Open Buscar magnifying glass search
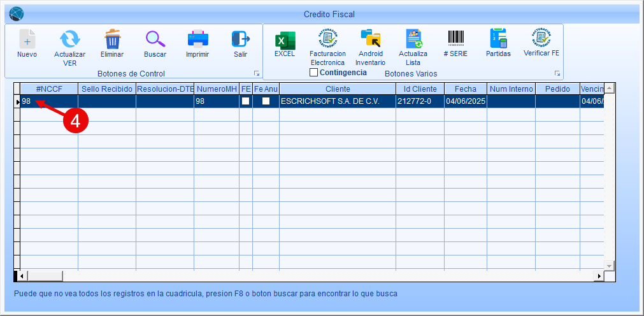This screenshot has height=316, width=644. point(155,40)
